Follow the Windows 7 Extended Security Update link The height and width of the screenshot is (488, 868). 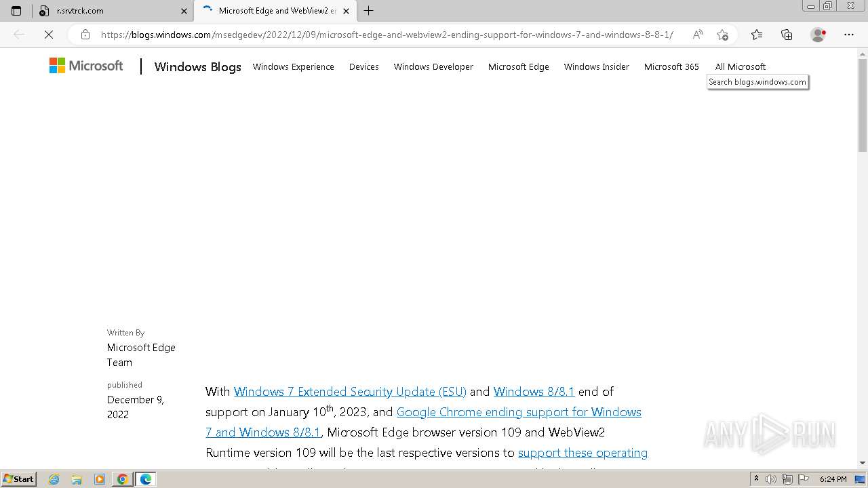click(350, 392)
